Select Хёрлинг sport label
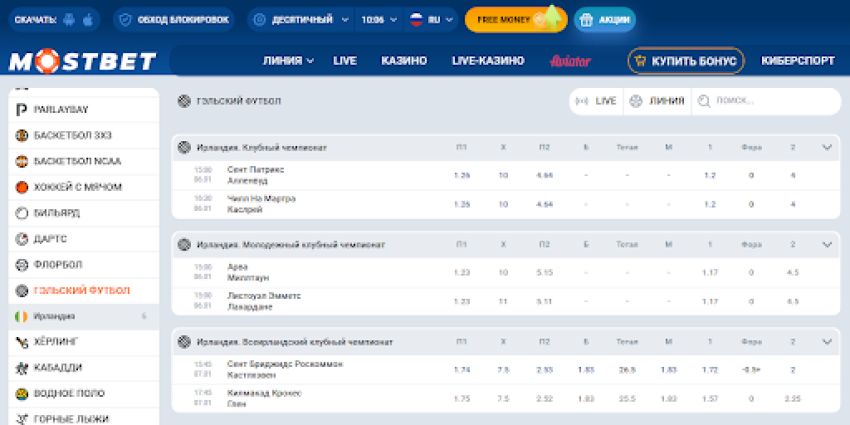This screenshot has width=850, height=425. tap(56, 342)
